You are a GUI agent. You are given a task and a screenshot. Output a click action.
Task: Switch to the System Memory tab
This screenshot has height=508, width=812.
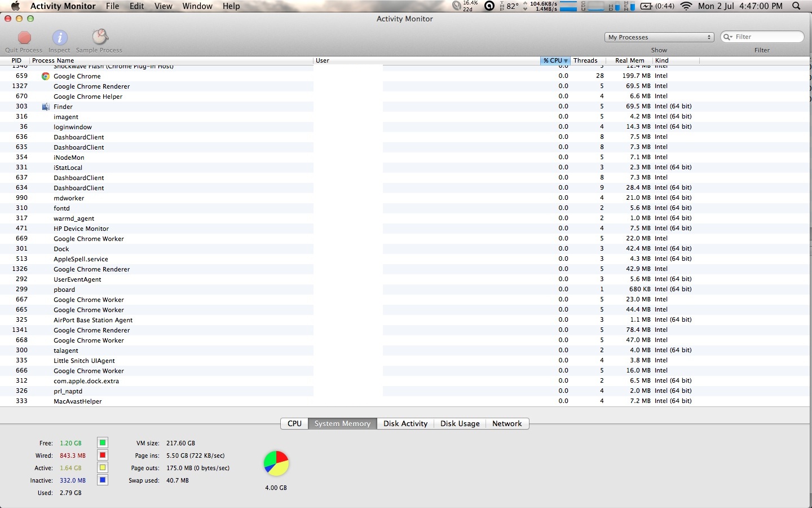tap(342, 423)
